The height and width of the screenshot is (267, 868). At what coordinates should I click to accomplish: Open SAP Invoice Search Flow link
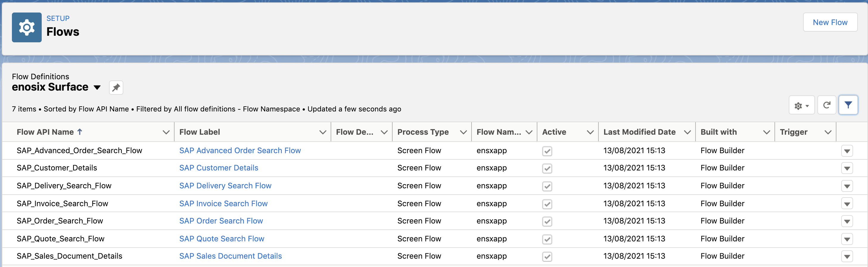pyautogui.click(x=223, y=204)
